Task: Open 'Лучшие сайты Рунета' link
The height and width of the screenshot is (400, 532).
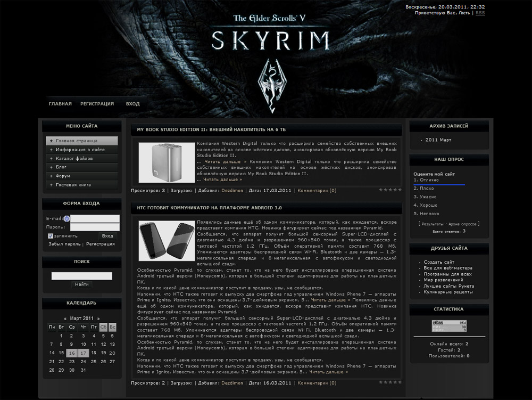Action: point(449,286)
